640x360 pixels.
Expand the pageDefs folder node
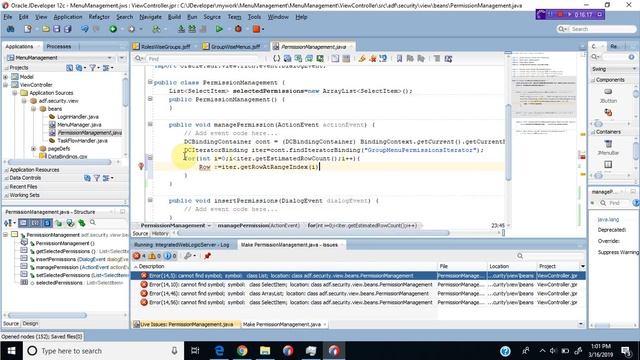pos(33,149)
